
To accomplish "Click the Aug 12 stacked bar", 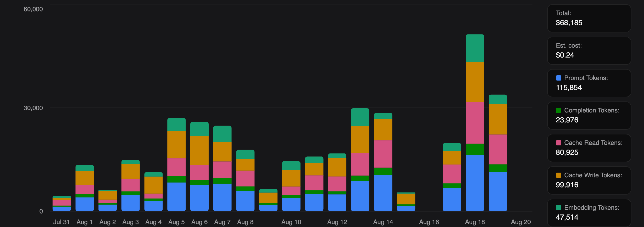I will pos(337,182).
